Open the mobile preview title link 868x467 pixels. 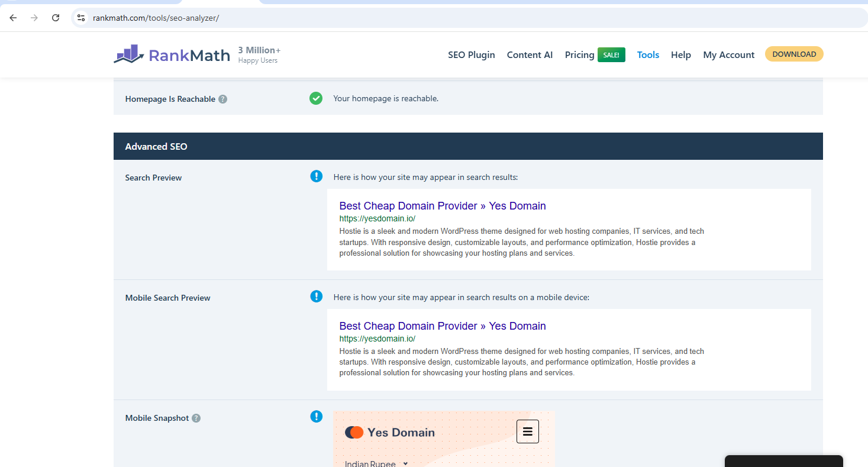coord(443,326)
